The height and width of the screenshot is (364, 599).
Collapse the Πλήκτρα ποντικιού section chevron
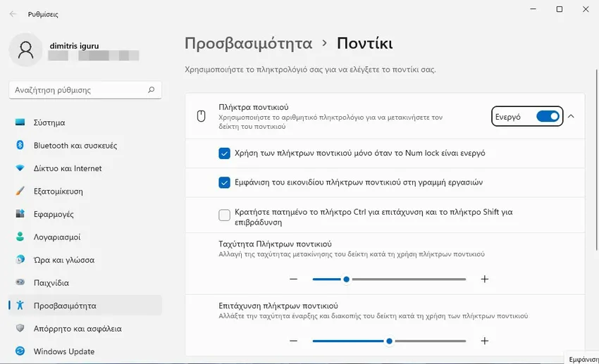pos(571,116)
